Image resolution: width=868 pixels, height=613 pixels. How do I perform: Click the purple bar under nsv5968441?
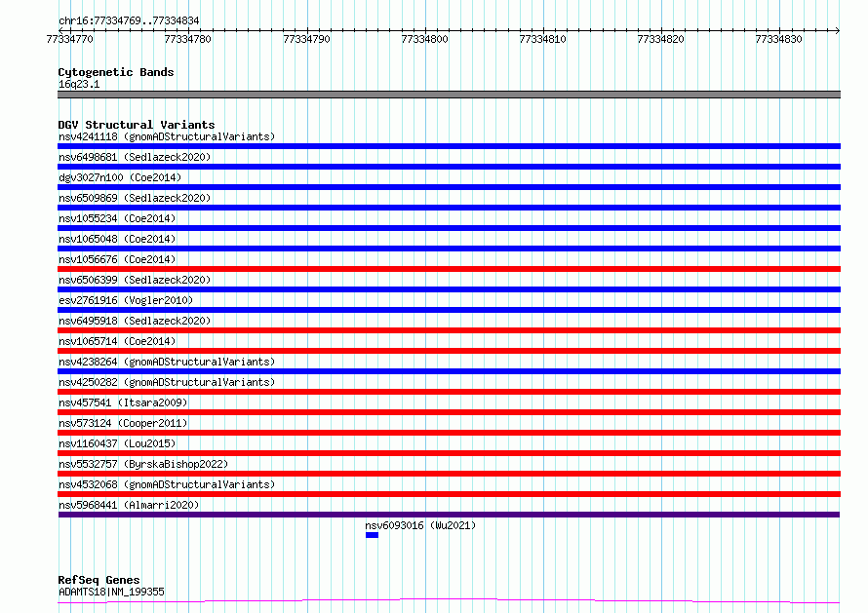pos(449,515)
